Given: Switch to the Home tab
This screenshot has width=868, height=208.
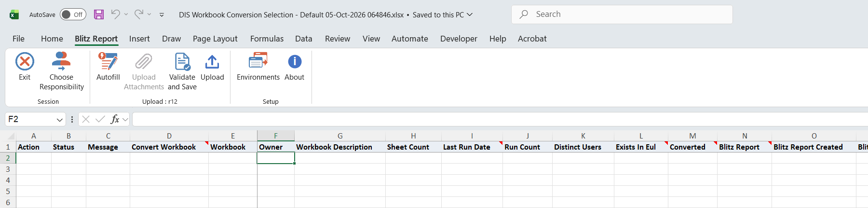Looking at the screenshot, I should tap(52, 39).
